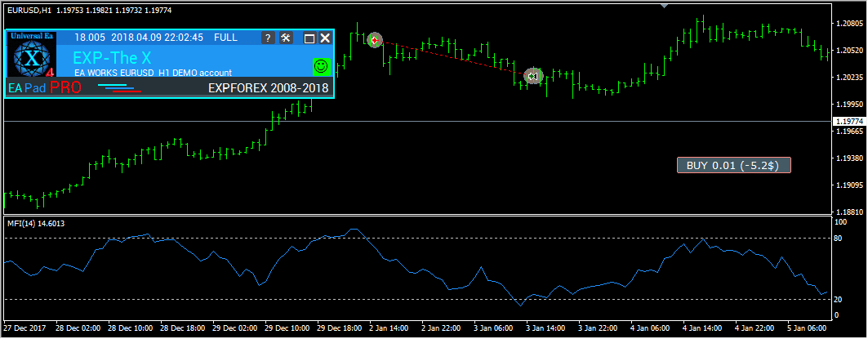Screen dimensions: 868x339
Task: Click the BUY 0.01 (-5.2$) label
Action: (733, 165)
